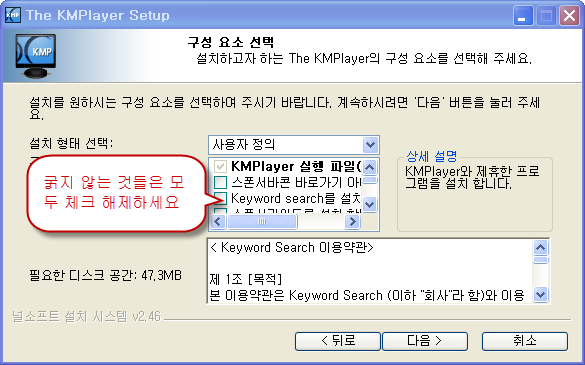Click the license text scroll up arrow

(541, 247)
